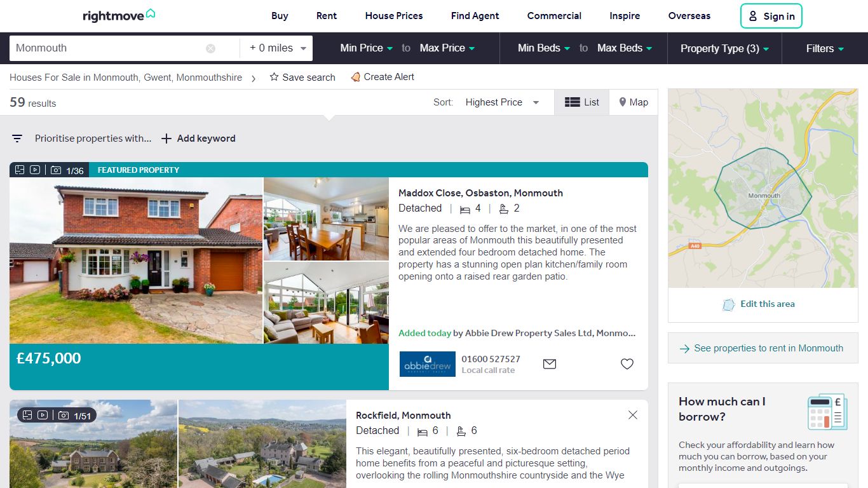The height and width of the screenshot is (488, 868).
Task: Click the £475,000 price
Action: (x=49, y=358)
